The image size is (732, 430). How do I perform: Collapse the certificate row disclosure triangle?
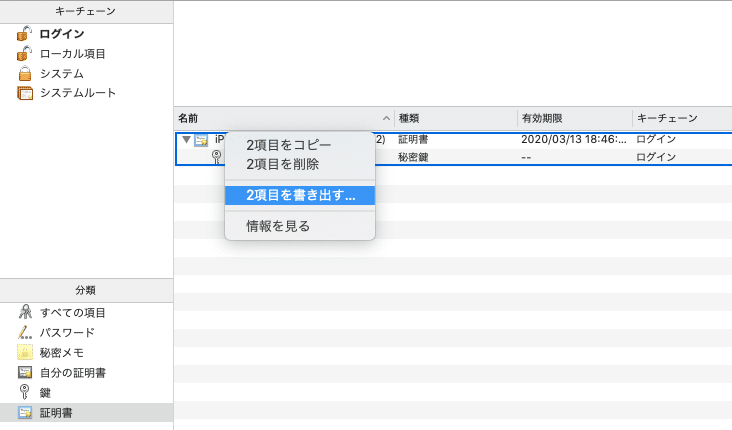coord(186,140)
